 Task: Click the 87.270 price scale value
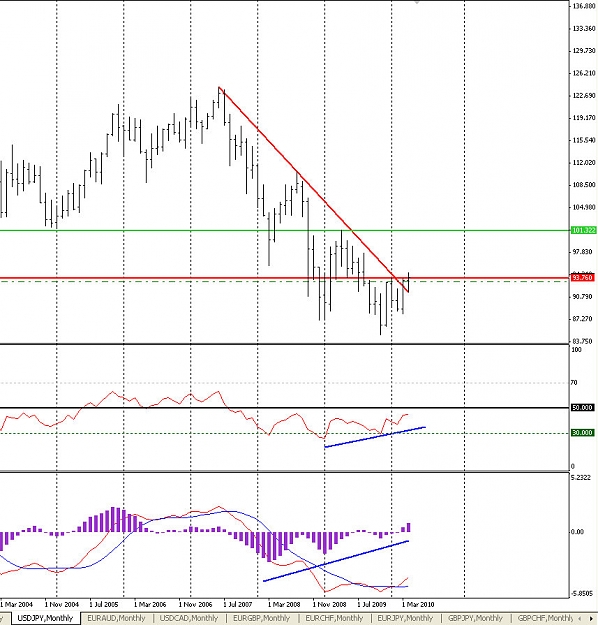582,318
